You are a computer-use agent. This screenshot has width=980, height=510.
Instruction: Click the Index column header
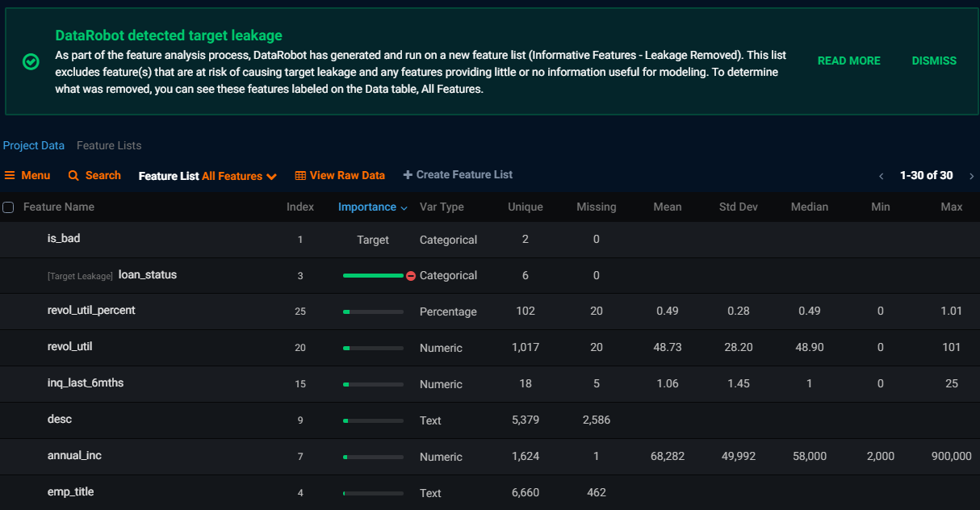(300, 207)
